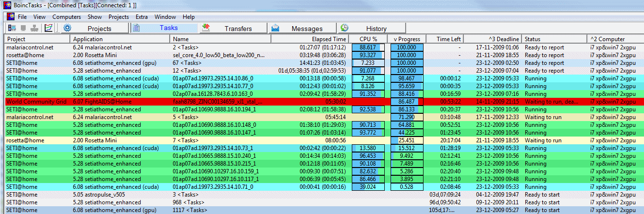The image size is (644, 214).
Task: Sort by the Deadline column header
Action: [492, 39]
